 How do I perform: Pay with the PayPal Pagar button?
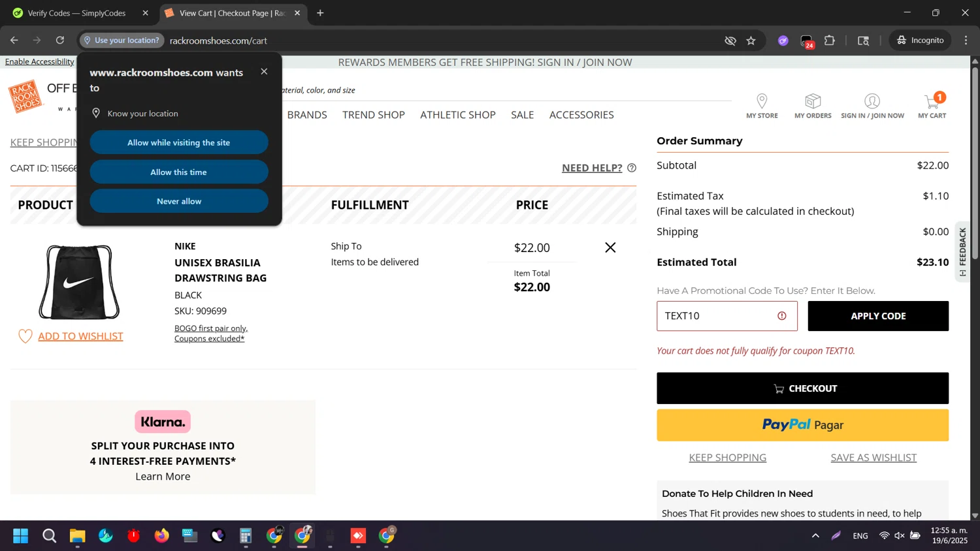click(x=802, y=425)
